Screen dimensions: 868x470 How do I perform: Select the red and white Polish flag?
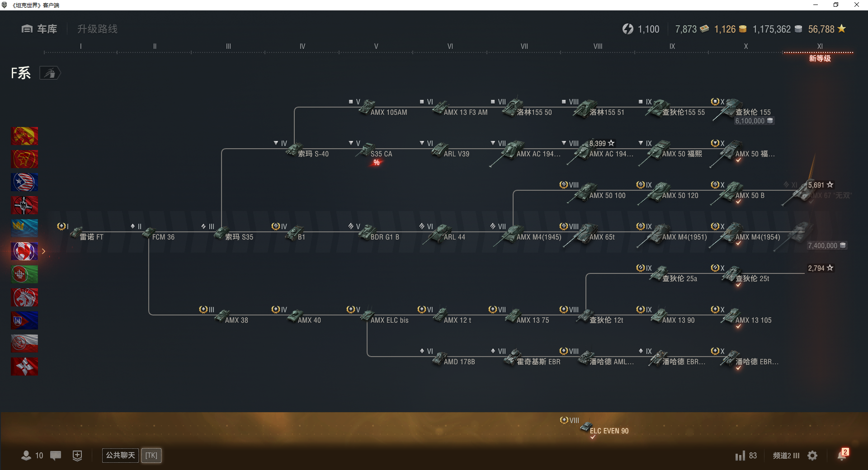[24, 343]
